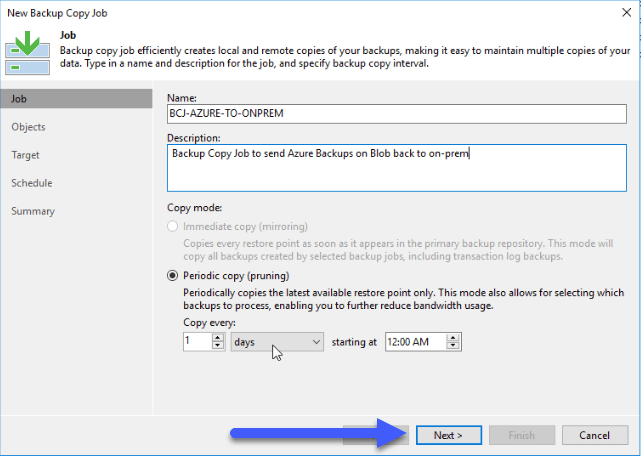Click the Name field with BCJ-AZURE-TO-ONPREM
Screen dimensions: 641x456
[x=397, y=114]
